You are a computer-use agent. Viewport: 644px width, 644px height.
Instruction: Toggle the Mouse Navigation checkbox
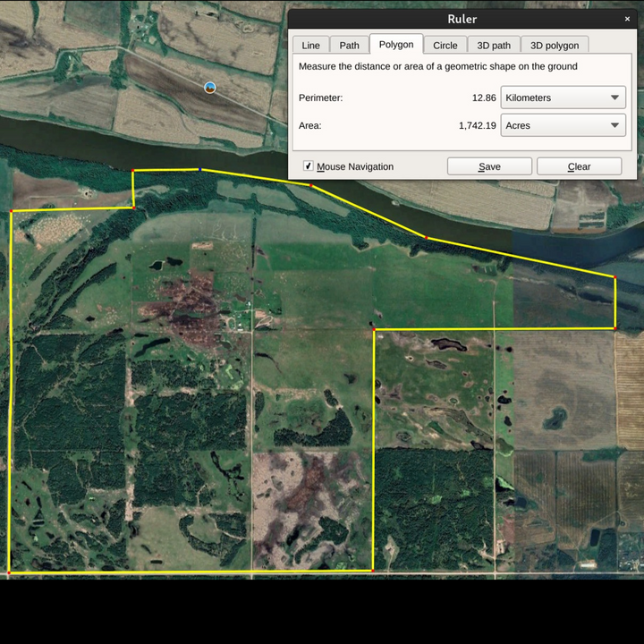coord(308,166)
